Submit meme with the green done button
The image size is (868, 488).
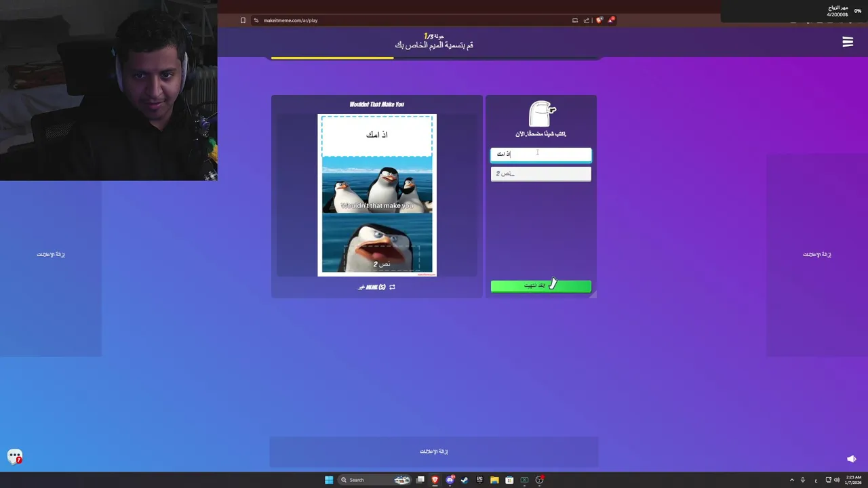pos(541,286)
